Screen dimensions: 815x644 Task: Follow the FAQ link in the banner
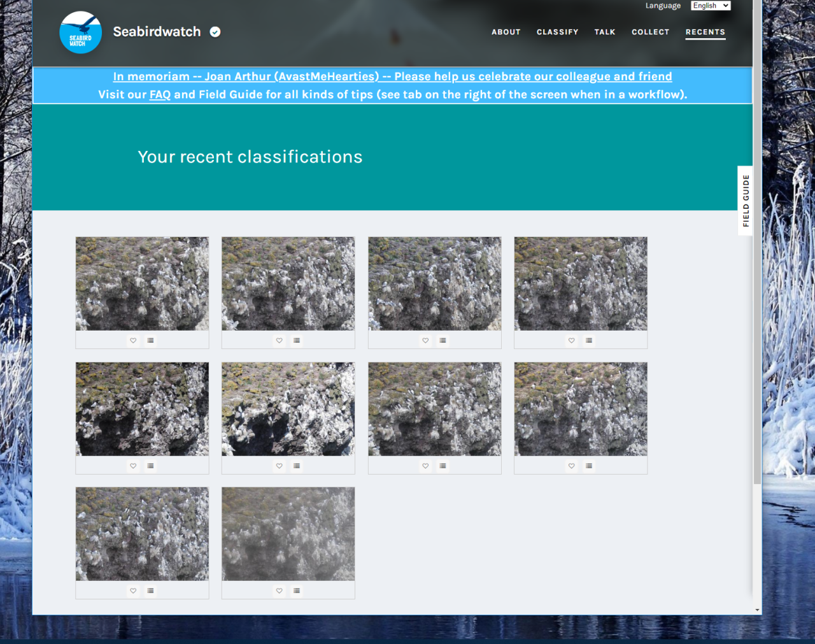160,94
